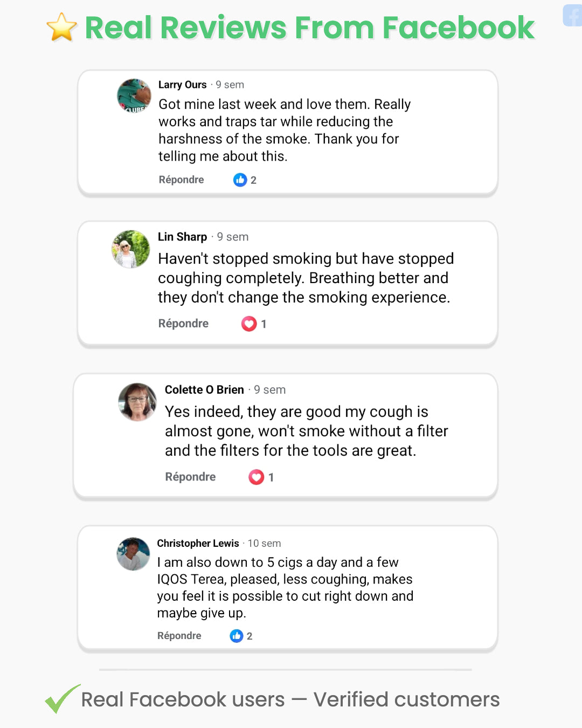The width and height of the screenshot is (582, 728).
Task: Visit the Colette O Brien name link
Action: [204, 389]
